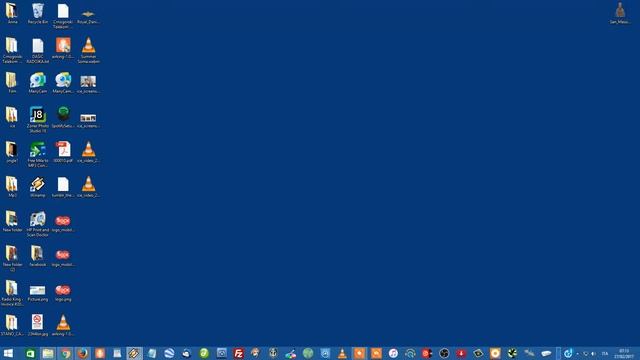The image size is (640, 360).
Task: Open FileZilla from the taskbar
Action: (x=238, y=353)
